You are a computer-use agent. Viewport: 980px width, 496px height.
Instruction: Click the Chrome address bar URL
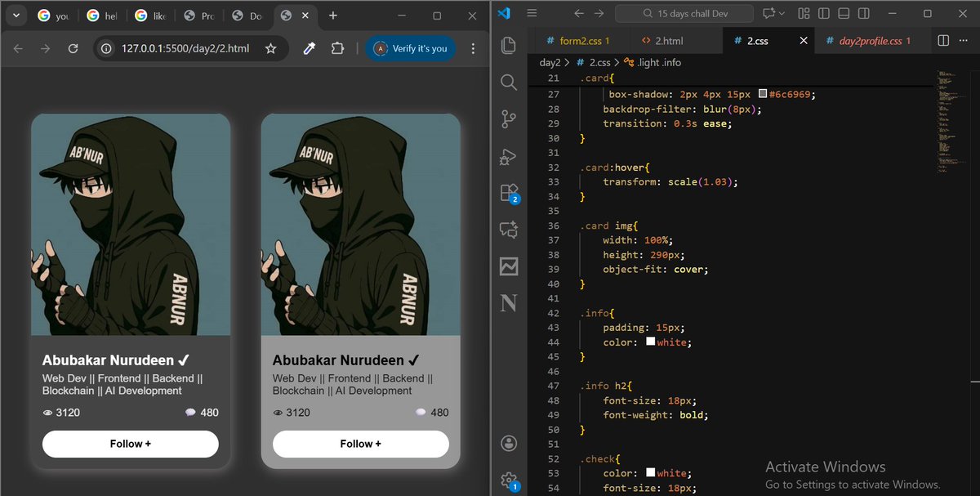[185, 49]
